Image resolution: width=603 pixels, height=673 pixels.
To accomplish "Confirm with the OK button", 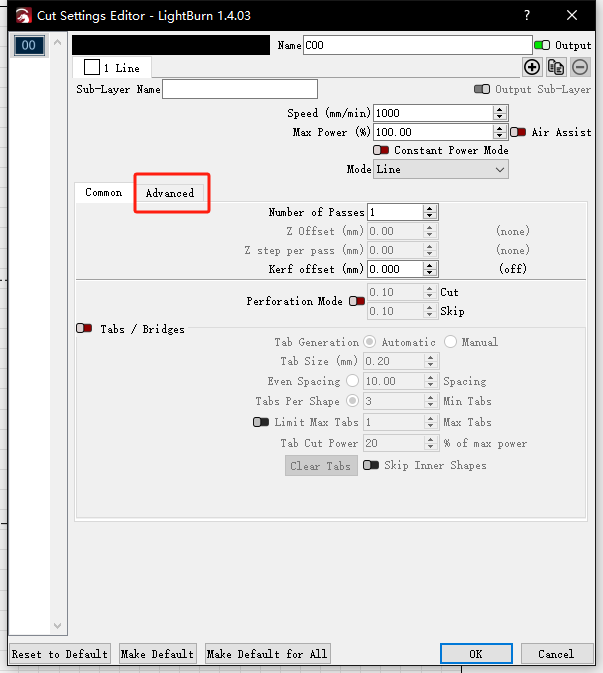I will click(x=476, y=654).
